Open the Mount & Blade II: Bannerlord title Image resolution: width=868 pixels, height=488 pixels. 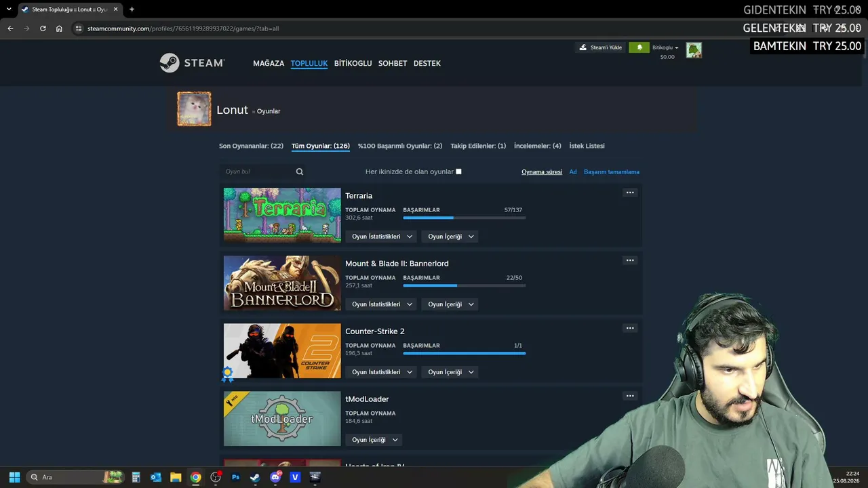tap(397, 264)
